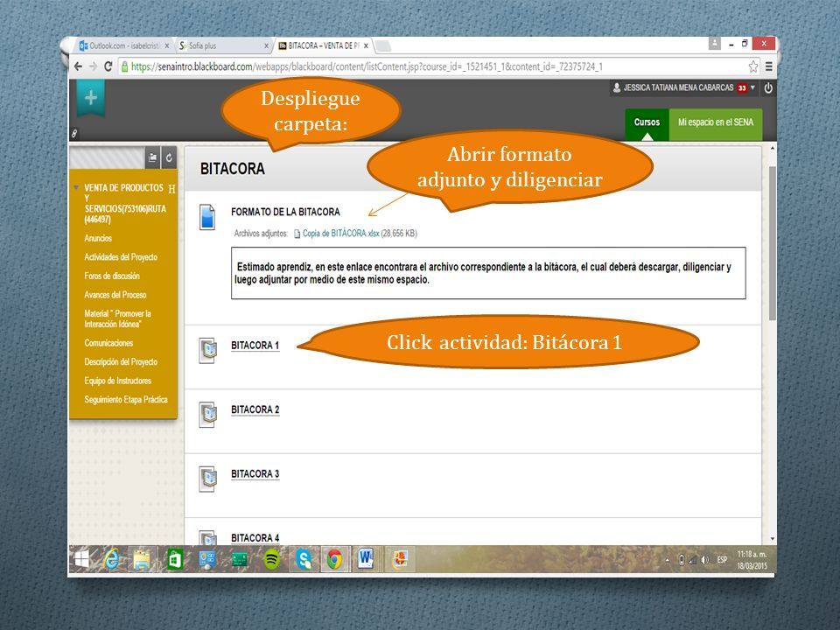840x630 pixels.
Task: Open the BITACORA 2 activity link
Action: (255, 409)
